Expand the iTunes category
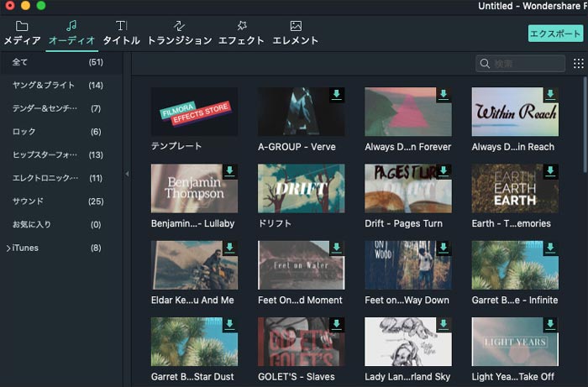Image resolution: width=588 pixels, height=387 pixels. coord(8,248)
